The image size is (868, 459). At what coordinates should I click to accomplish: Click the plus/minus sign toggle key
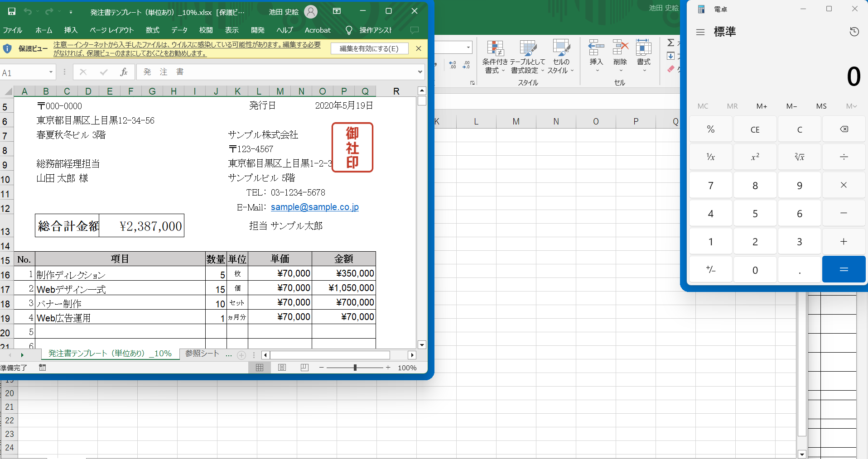point(711,270)
